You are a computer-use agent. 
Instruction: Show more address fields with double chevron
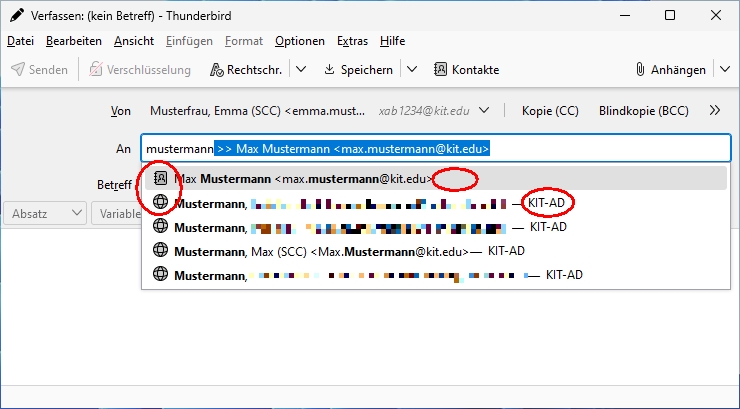click(714, 111)
